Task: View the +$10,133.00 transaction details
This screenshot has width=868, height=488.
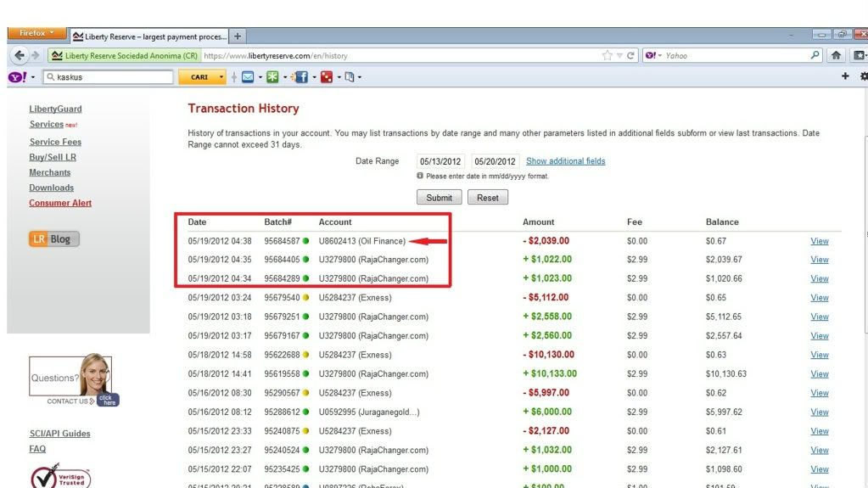Action: click(820, 374)
